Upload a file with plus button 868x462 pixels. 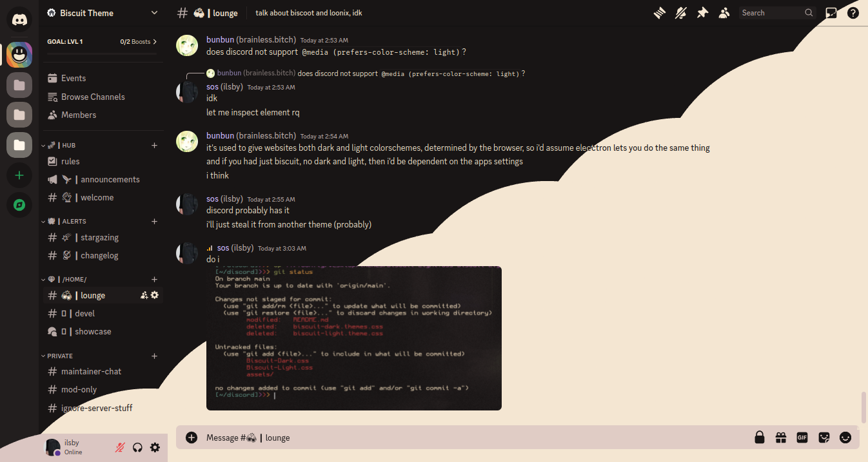(x=192, y=438)
